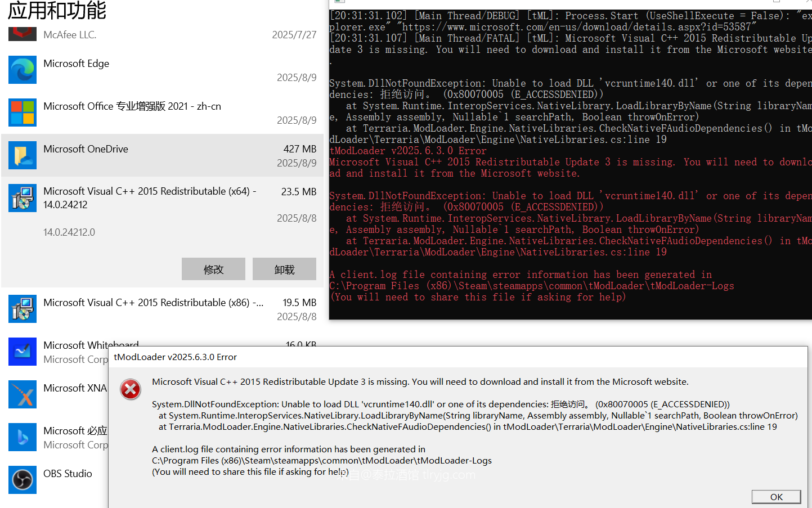Select the Microsoft OneDrive entry name
This screenshot has height=508, width=812.
point(86,149)
